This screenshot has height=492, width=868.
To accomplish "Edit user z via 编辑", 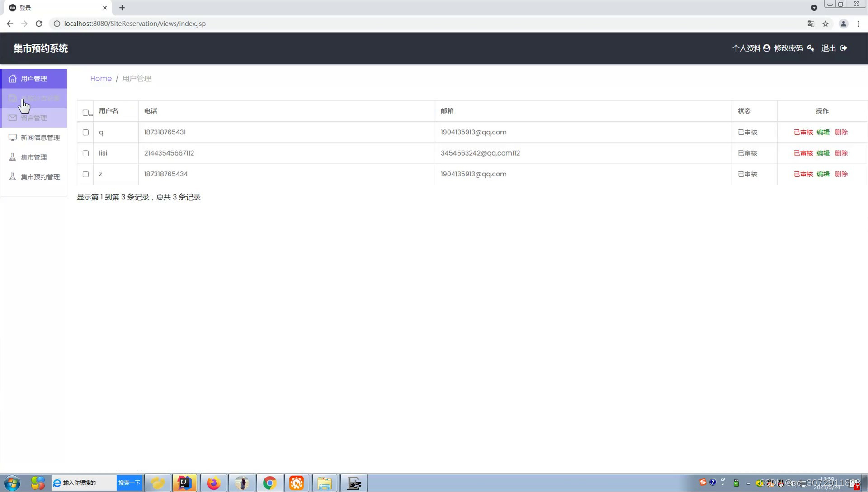I will pos(823,174).
